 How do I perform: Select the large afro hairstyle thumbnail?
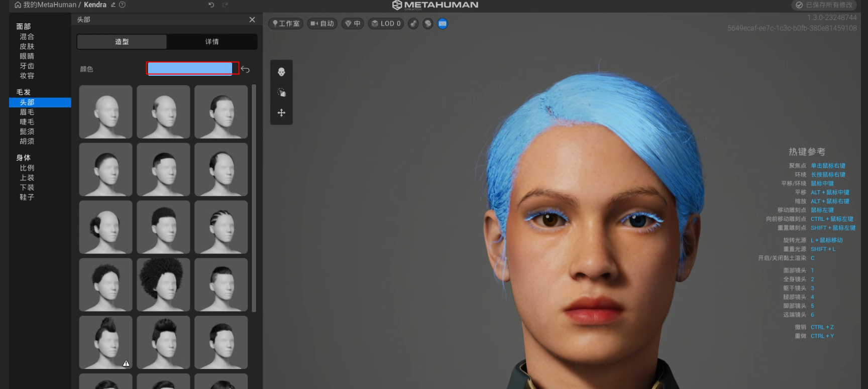pyautogui.click(x=163, y=285)
